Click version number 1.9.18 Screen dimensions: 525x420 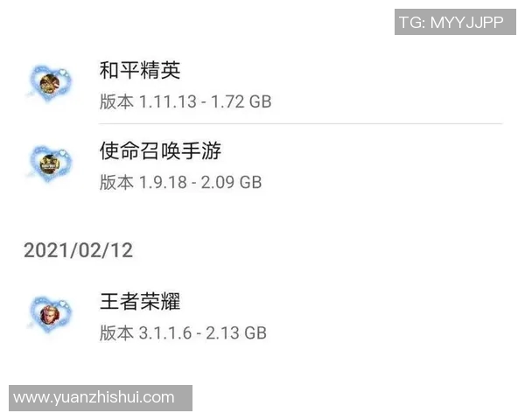point(163,182)
